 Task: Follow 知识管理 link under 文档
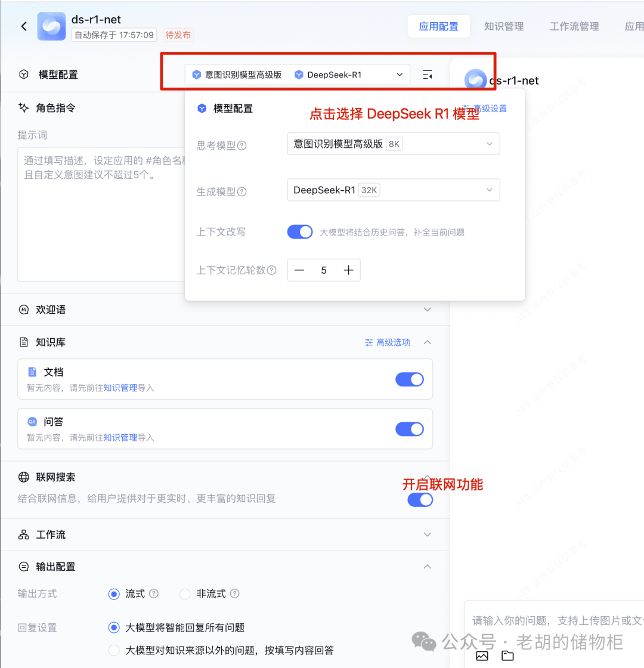[x=120, y=388]
